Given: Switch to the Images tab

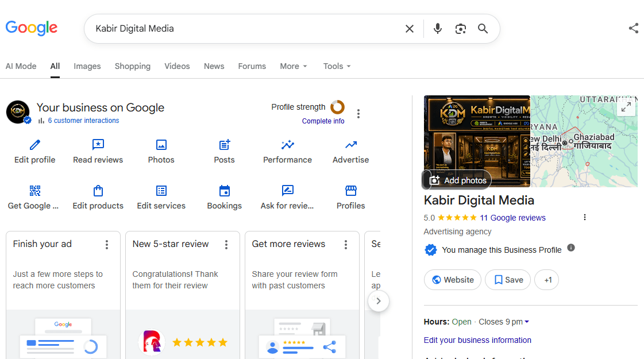Looking at the screenshot, I should click(87, 66).
